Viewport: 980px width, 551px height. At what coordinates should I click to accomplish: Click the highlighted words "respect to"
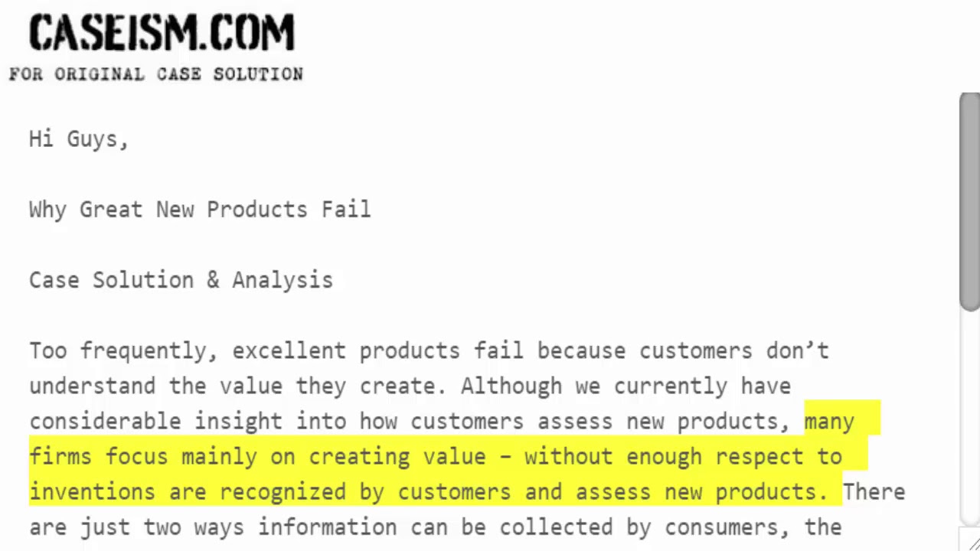point(778,456)
